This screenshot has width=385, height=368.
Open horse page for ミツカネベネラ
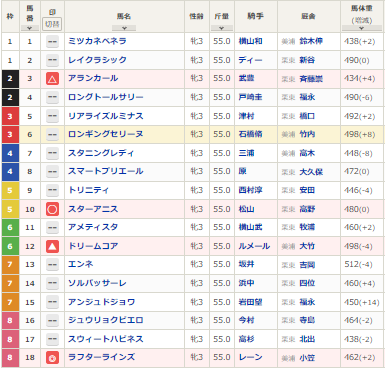coord(97,41)
